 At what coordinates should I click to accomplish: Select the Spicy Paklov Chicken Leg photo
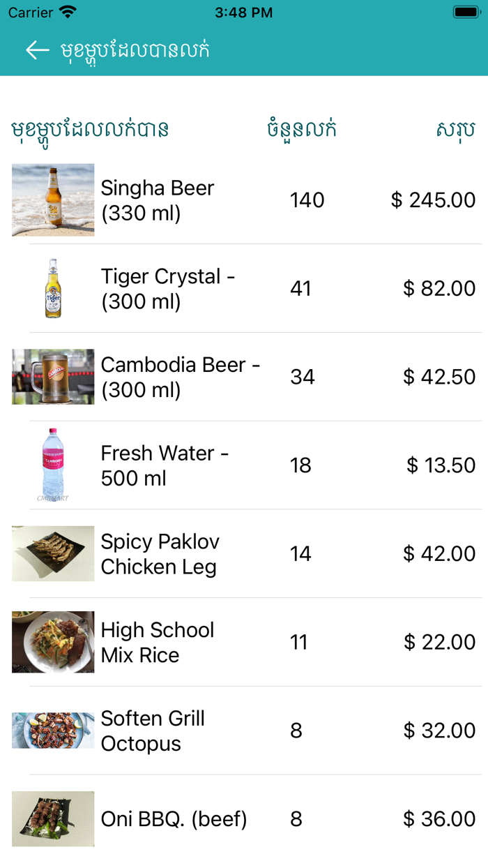[53, 553]
